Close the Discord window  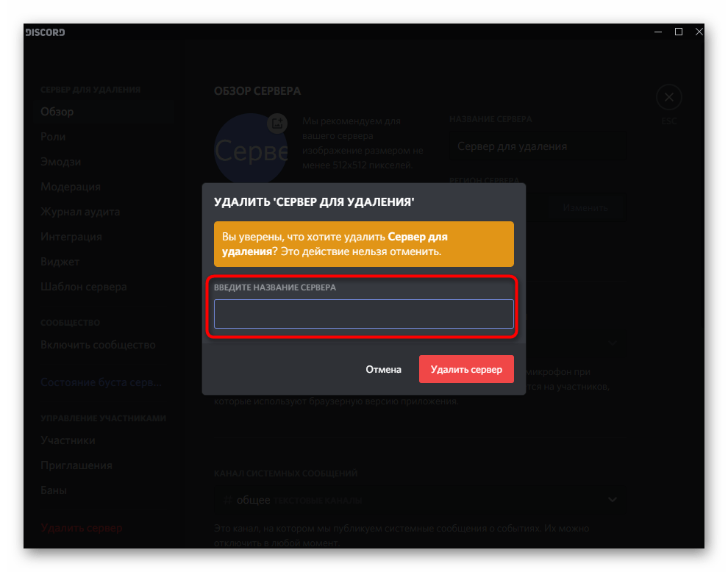[x=699, y=32]
